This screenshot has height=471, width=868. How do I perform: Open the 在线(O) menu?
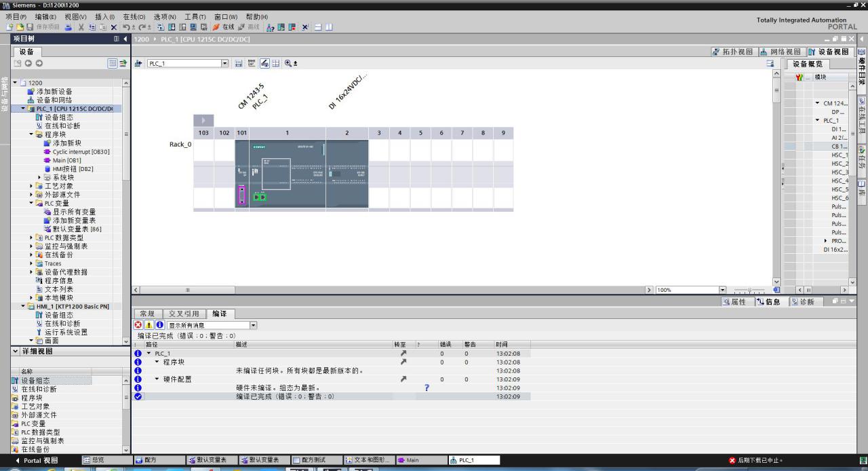pos(134,17)
